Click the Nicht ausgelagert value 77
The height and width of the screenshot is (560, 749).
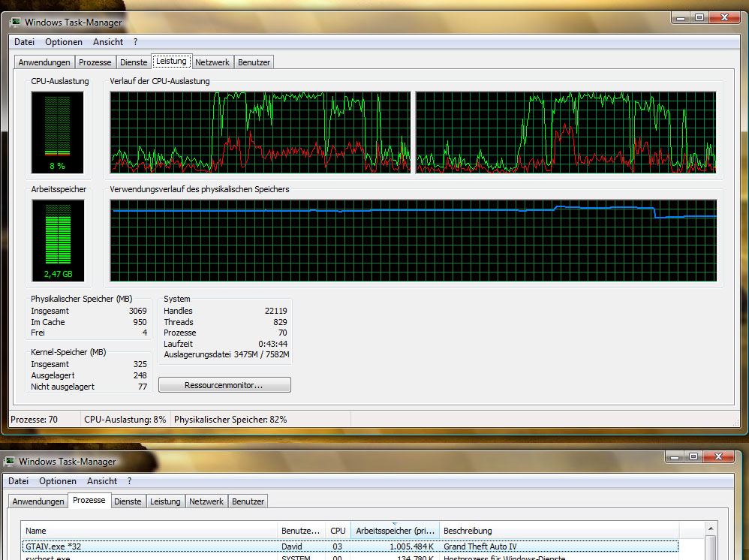143,387
